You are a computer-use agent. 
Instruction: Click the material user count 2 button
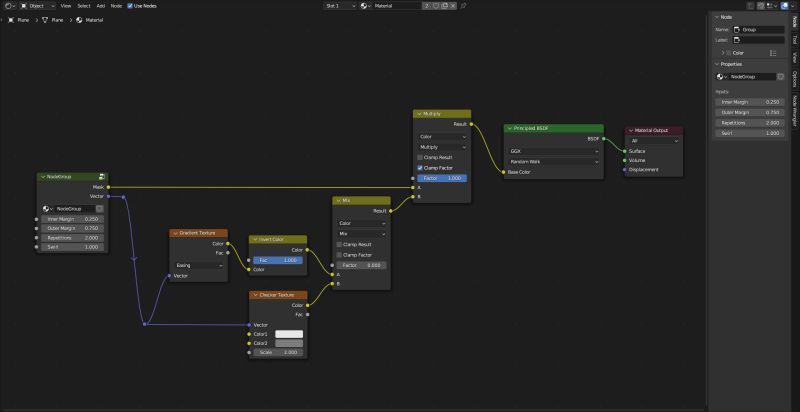point(427,6)
